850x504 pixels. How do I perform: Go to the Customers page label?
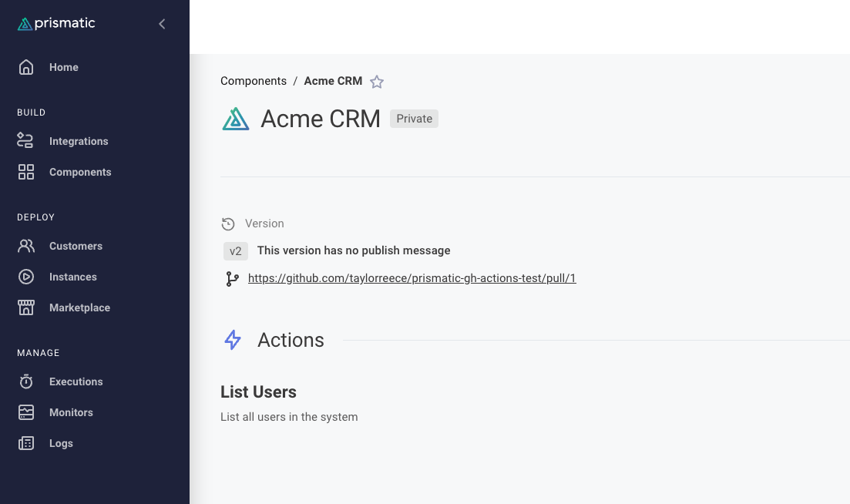tap(76, 246)
